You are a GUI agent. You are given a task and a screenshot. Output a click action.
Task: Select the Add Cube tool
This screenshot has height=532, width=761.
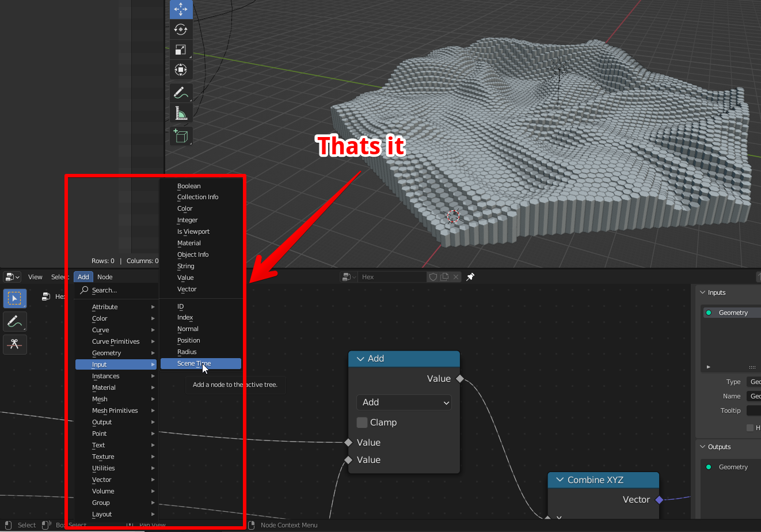tap(180, 136)
